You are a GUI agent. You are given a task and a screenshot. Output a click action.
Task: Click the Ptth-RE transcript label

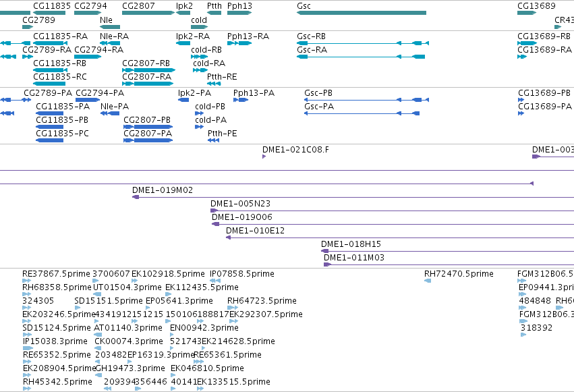pyautogui.click(x=222, y=77)
